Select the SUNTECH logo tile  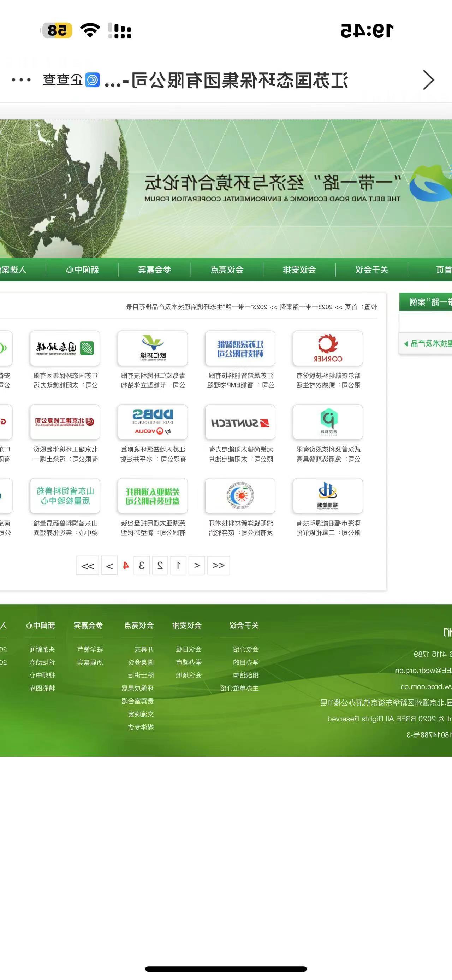(x=240, y=422)
